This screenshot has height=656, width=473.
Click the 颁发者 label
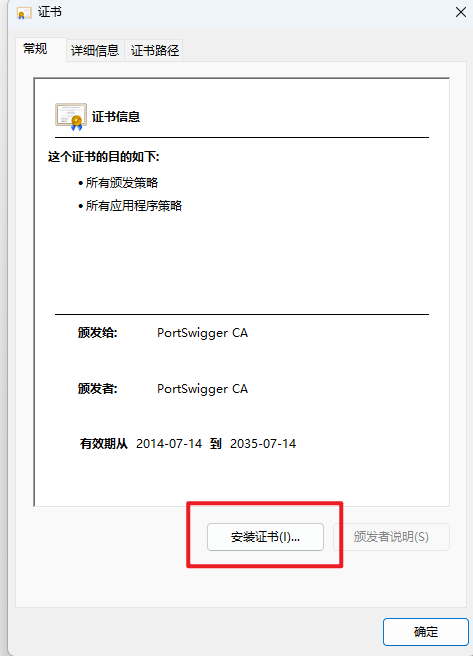[97, 389]
